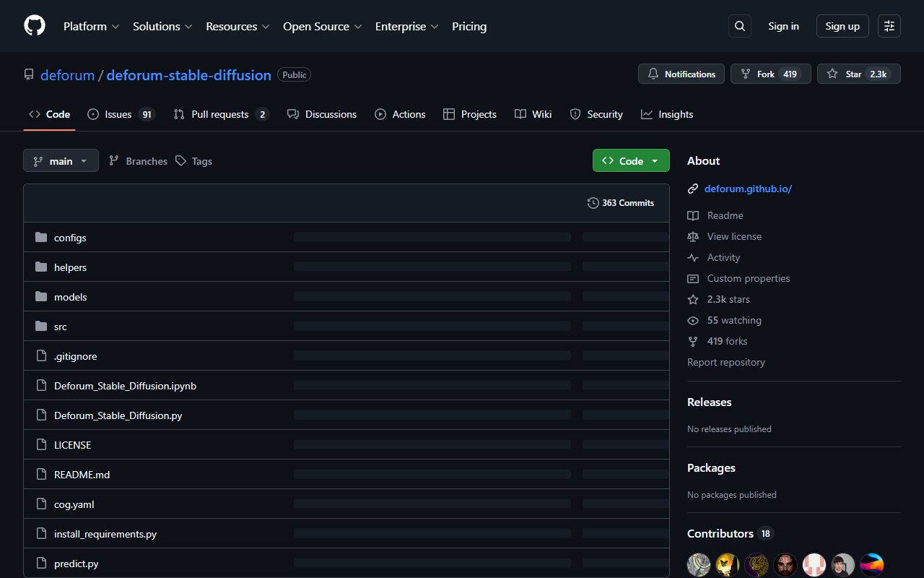Screen dimensions: 924x578
Task: Open the deforum.github.io link
Action: [x=748, y=189]
